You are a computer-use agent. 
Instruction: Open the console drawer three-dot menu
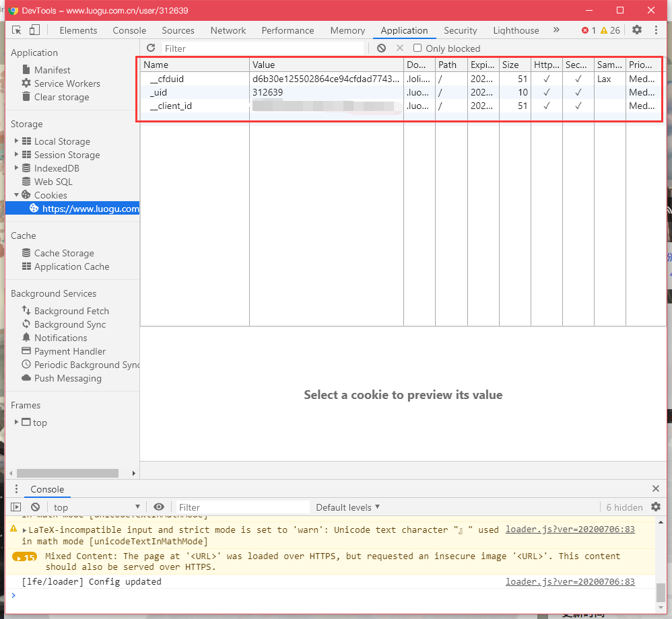pos(16,488)
